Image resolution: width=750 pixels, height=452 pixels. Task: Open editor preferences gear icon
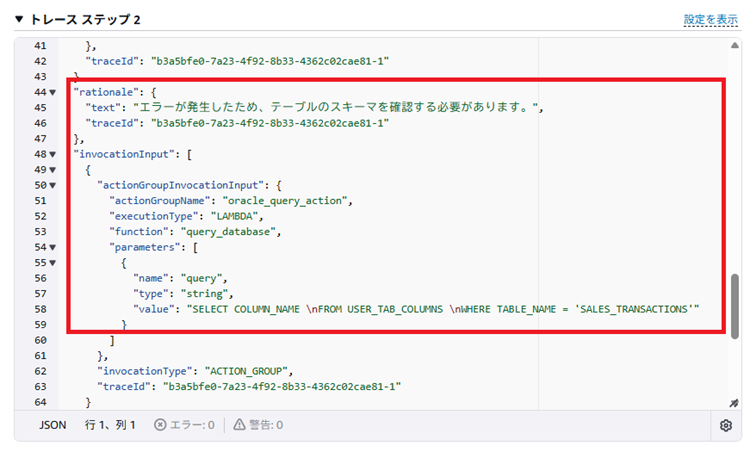(x=726, y=425)
